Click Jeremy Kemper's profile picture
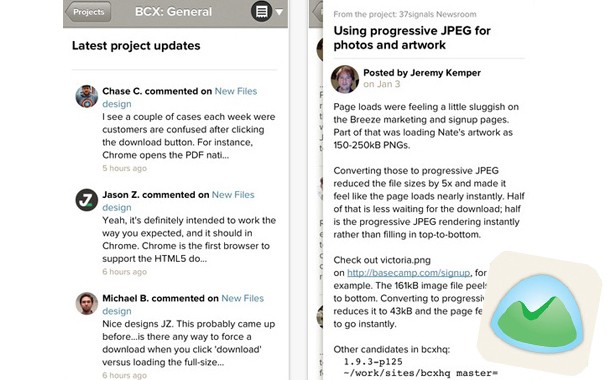Screen dimensions: 607x380 click(345, 79)
